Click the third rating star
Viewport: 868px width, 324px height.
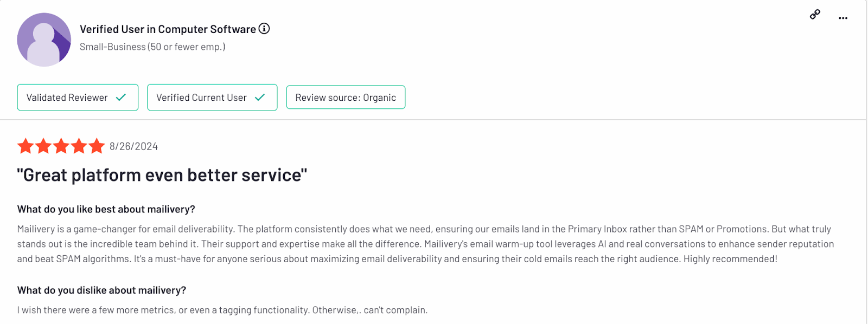click(61, 146)
